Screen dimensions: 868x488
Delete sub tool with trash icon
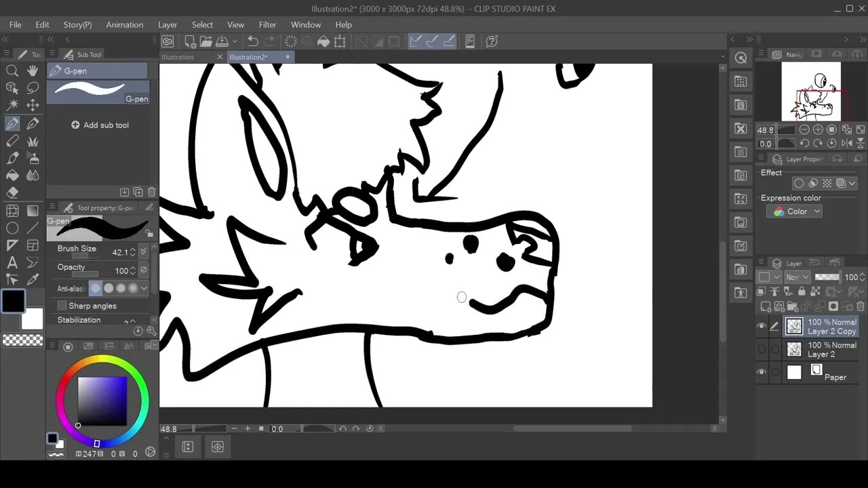152,192
